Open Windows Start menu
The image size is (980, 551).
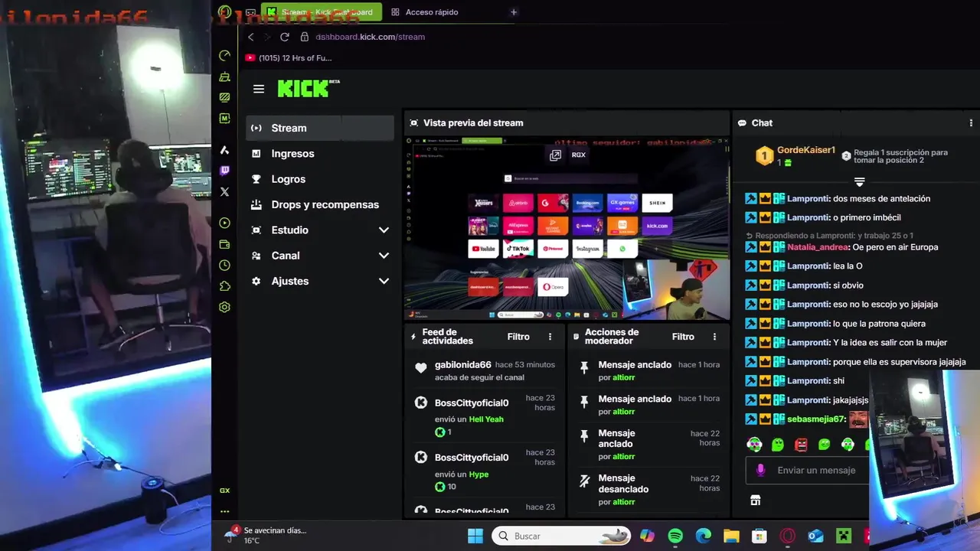point(475,536)
